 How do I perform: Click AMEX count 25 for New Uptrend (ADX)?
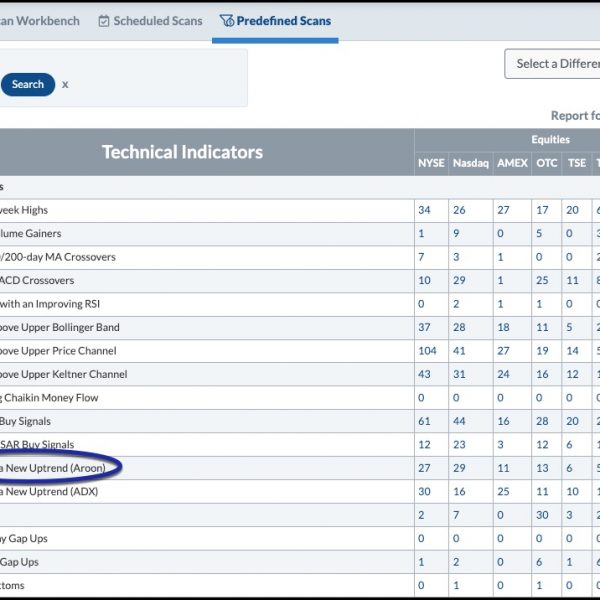[503, 492]
